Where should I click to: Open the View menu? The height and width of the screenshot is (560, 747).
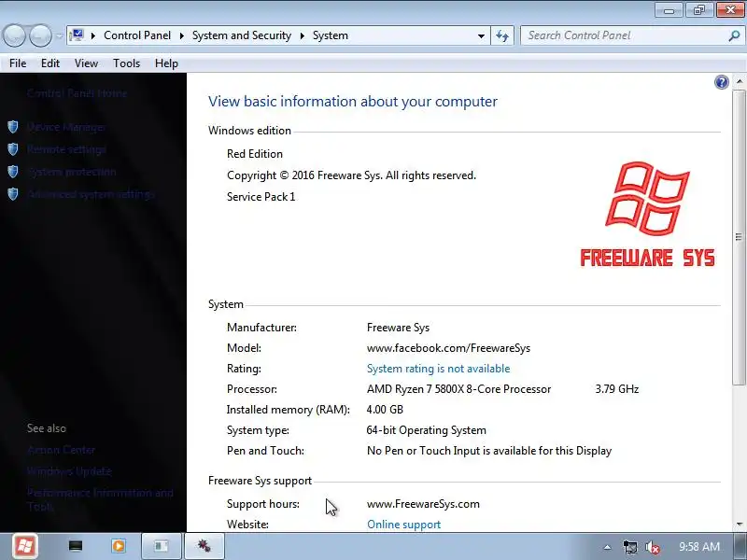86,63
